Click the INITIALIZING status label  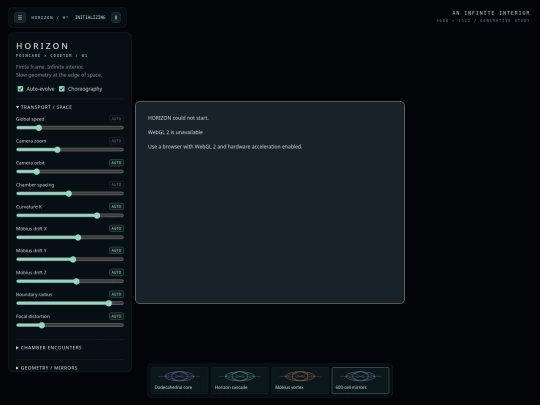tap(90, 17)
